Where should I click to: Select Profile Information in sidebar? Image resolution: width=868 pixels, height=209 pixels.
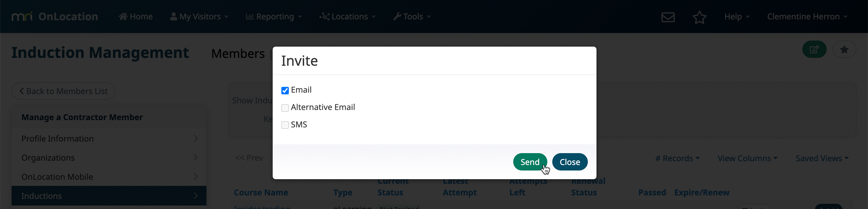point(109,139)
